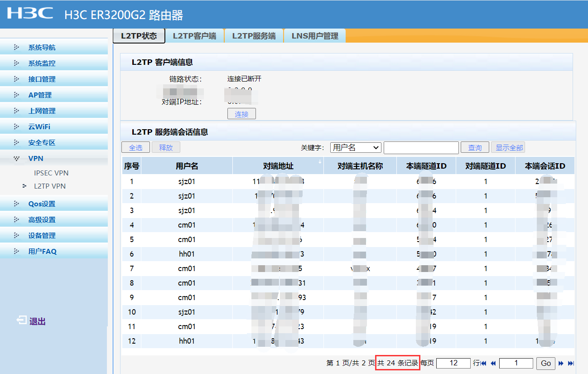Click the arrow icon beside 系统导航
The image size is (588, 374).
click(x=17, y=47)
